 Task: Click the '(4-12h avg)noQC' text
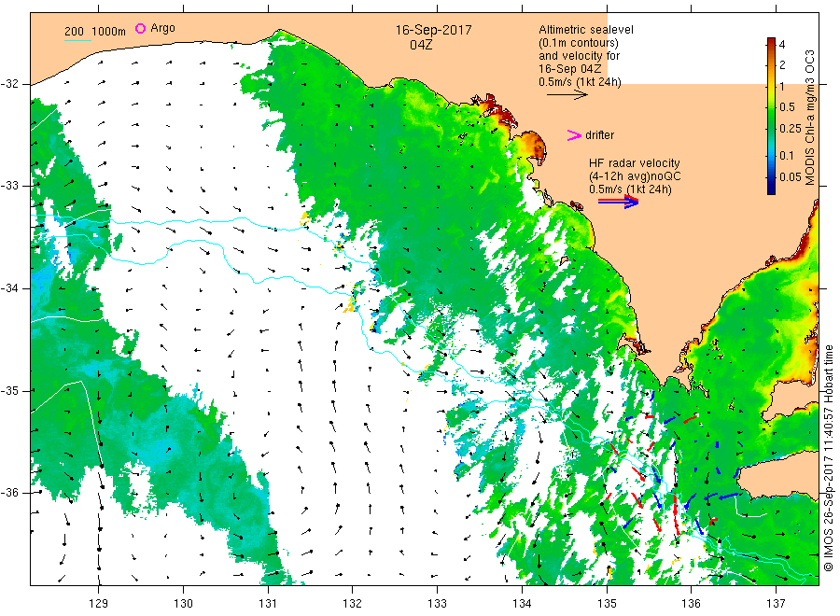point(635,176)
